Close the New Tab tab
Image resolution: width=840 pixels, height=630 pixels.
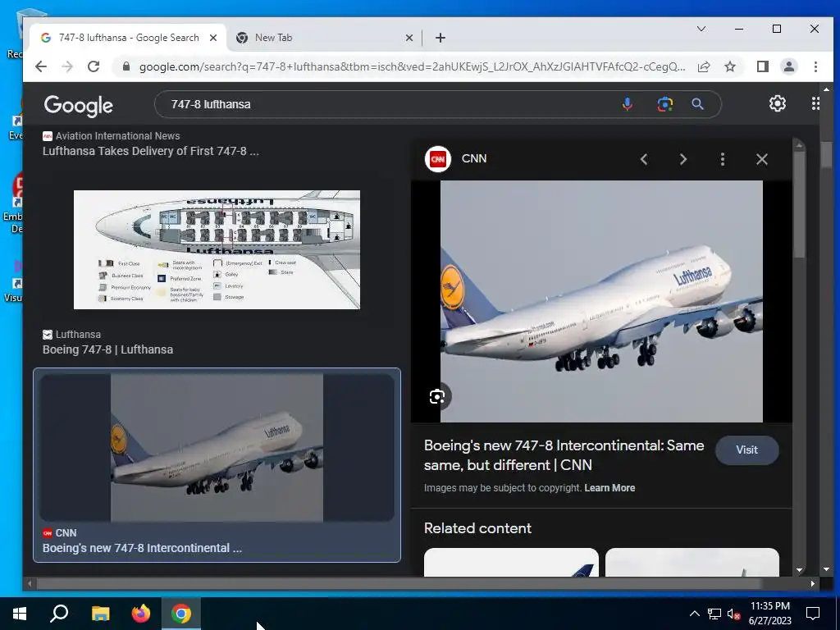pyautogui.click(x=409, y=38)
